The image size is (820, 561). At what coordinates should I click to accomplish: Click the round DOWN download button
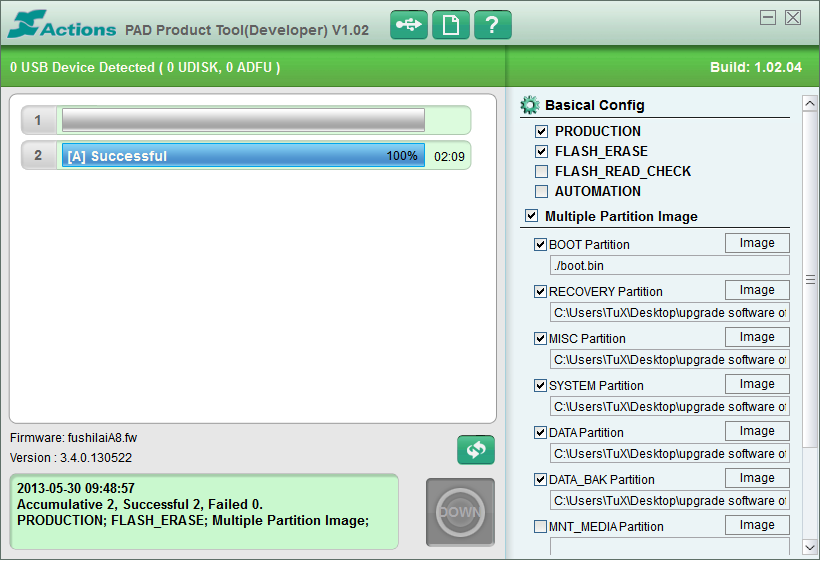460,512
